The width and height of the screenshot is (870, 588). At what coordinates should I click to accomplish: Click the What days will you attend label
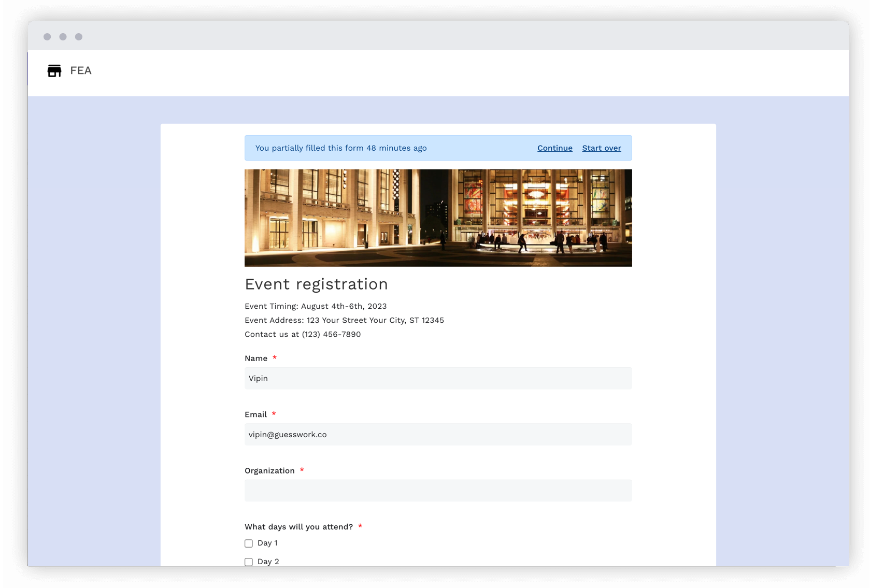[x=298, y=526]
